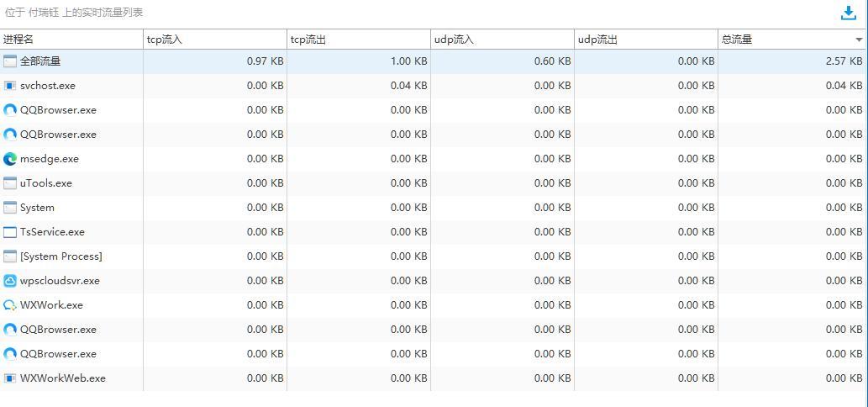Click the 0.97 KB tcp inflow cell
Screen dimensions: 868x407
[x=265, y=61]
